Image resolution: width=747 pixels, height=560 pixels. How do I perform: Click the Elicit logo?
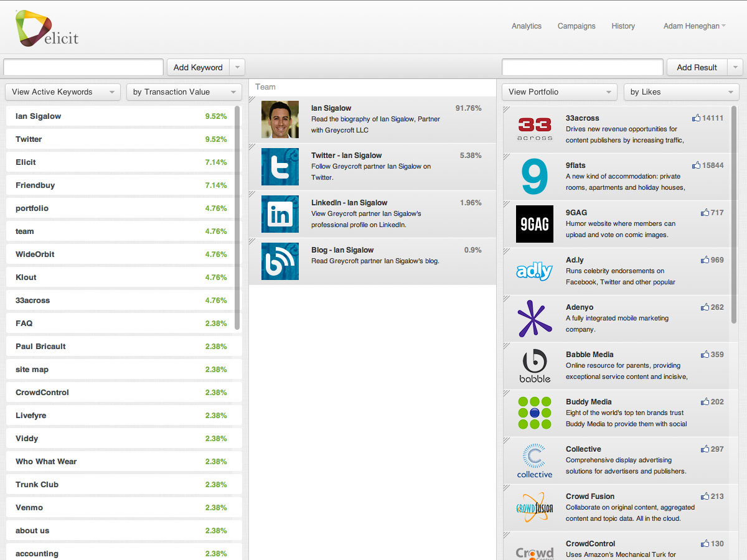(x=47, y=28)
